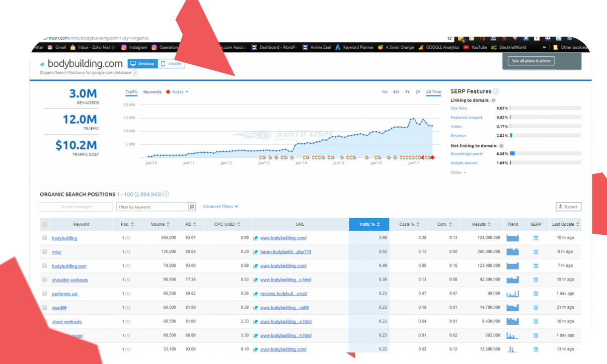Open the Gmail bookmark
The image size is (607, 364).
click(x=57, y=47)
